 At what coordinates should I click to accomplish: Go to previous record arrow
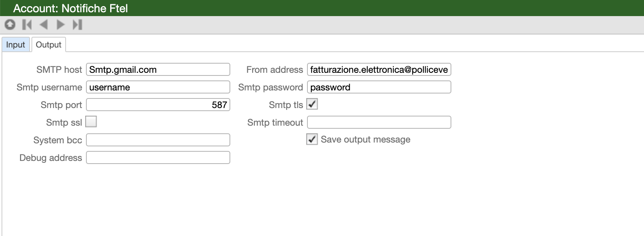click(44, 25)
